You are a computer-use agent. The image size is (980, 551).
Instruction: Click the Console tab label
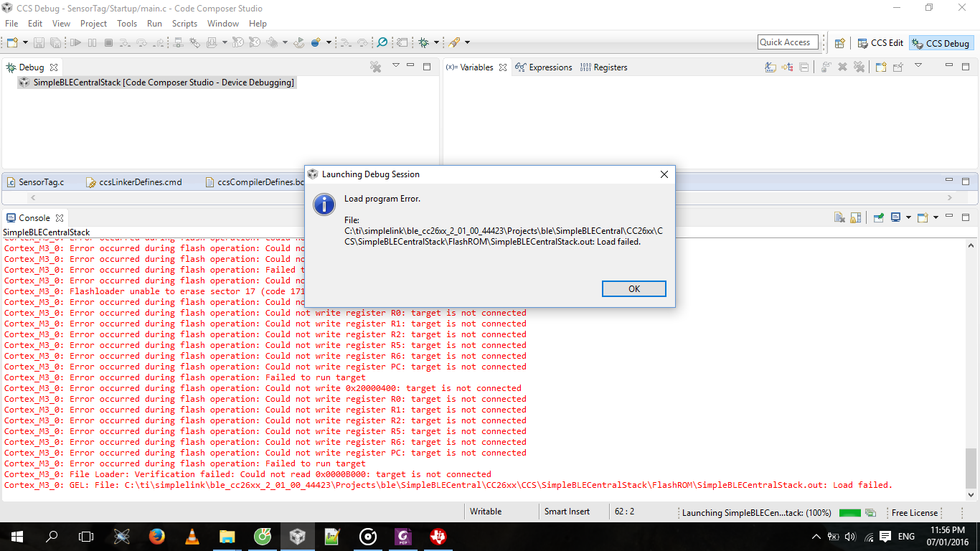click(x=34, y=218)
